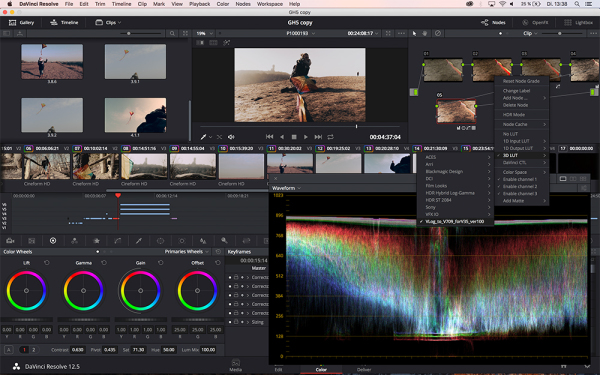Open the Key palette icon
The width and height of the screenshot is (600, 375).
point(224,241)
